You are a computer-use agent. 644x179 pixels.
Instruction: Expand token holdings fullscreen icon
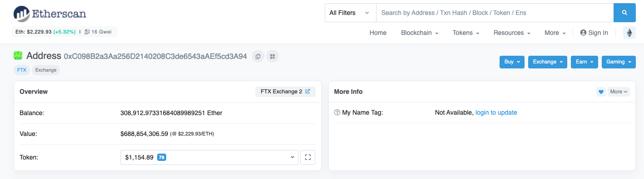[x=307, y=157]
